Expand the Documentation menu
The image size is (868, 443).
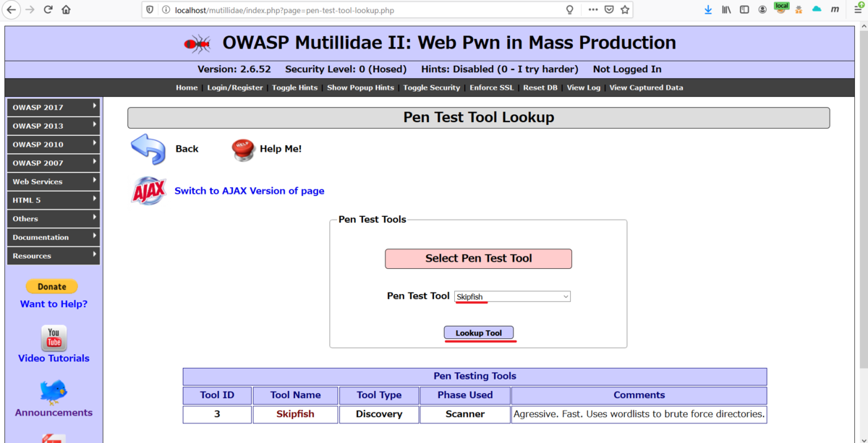point(54,237)
